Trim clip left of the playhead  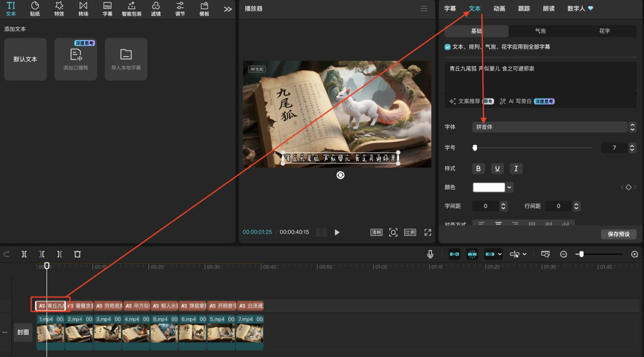pyautogui.click(x=42, y=254)
